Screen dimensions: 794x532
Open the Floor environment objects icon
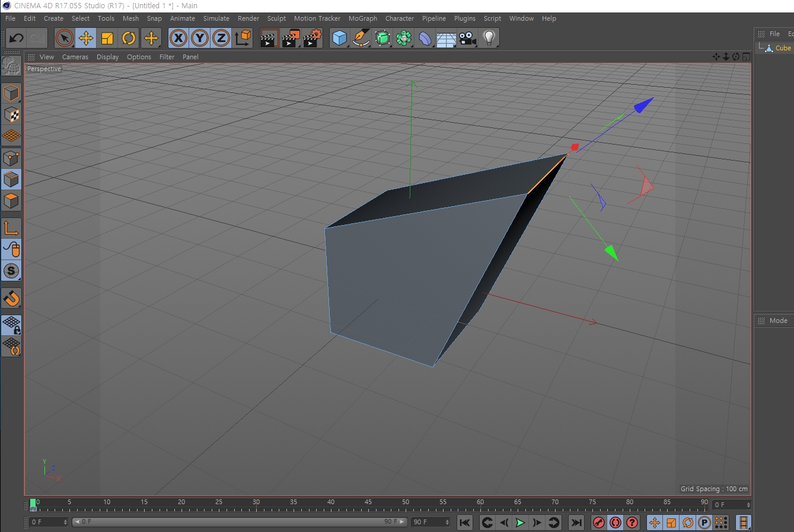coord(446,39)
